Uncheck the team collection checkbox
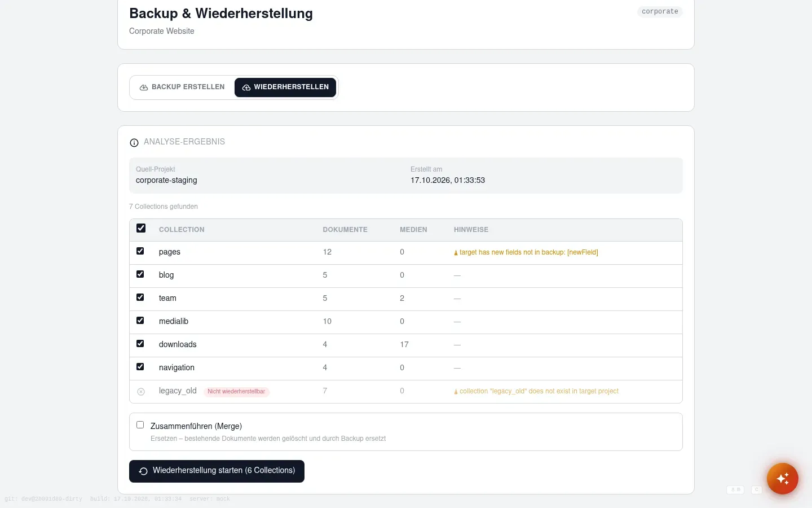Image resolution: width=812 pixels, height=508 pixels. 140,297
